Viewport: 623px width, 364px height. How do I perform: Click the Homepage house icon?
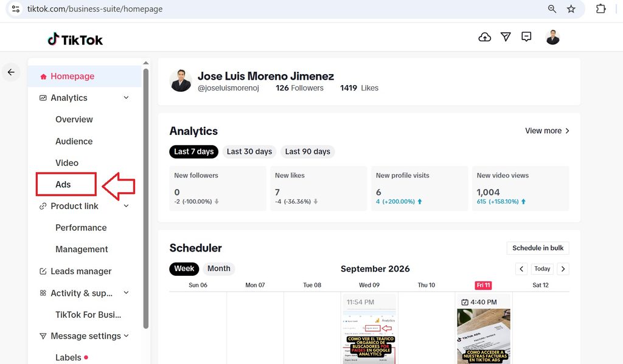pos(43,76)
